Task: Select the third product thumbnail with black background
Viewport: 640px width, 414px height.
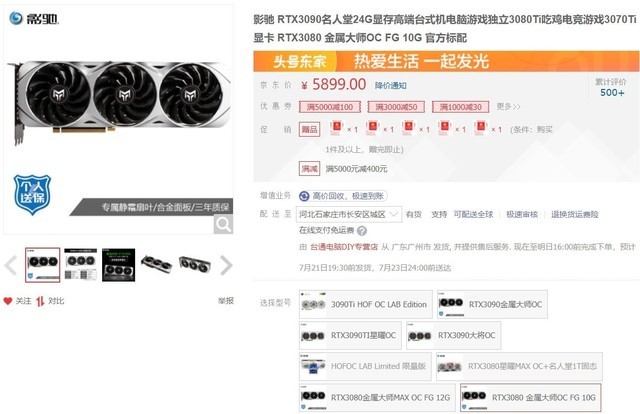Action: coord(118,265)
